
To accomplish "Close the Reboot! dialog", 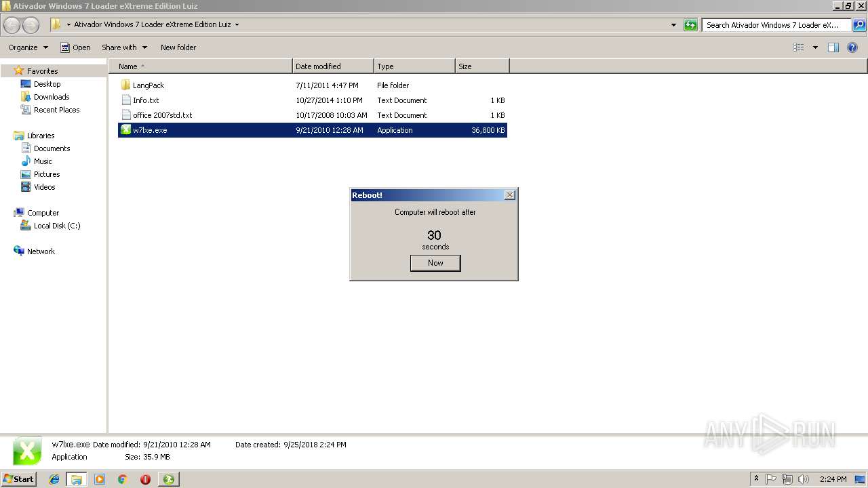I will point(510,195).
